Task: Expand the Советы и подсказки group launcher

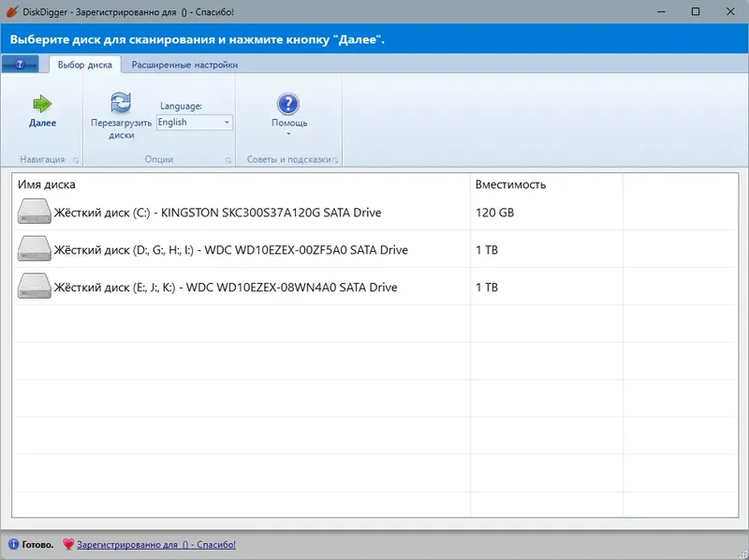Action: click(335, 159)
